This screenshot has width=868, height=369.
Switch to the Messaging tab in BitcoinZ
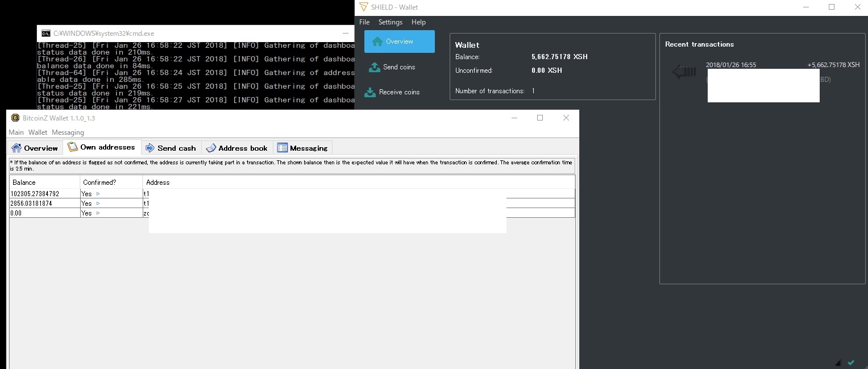tap(302, 148)
